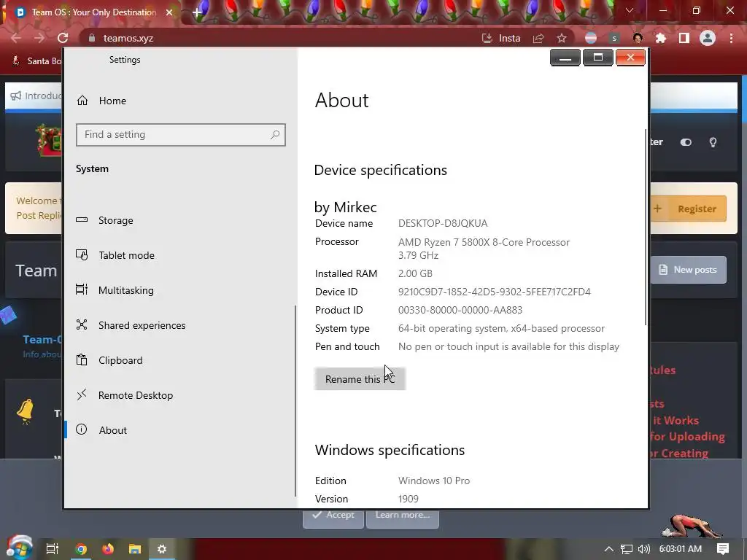Open volume control in system tray
Image resolution: width=747 pixels, height=560 pixels.
click(x=643, y=549)
